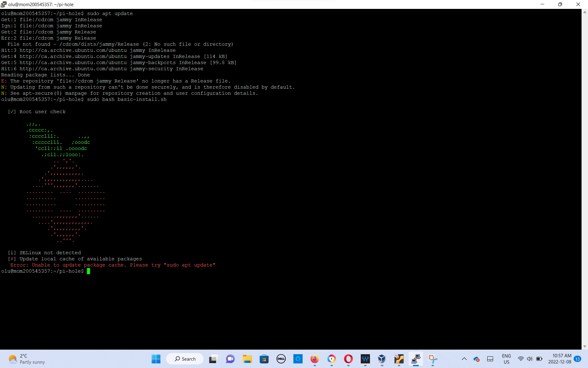Image resolution: width=588 pixels, height=368 pixels.
Task: Click the terminal scrollbar down arrow
Action: click(584, 347)
